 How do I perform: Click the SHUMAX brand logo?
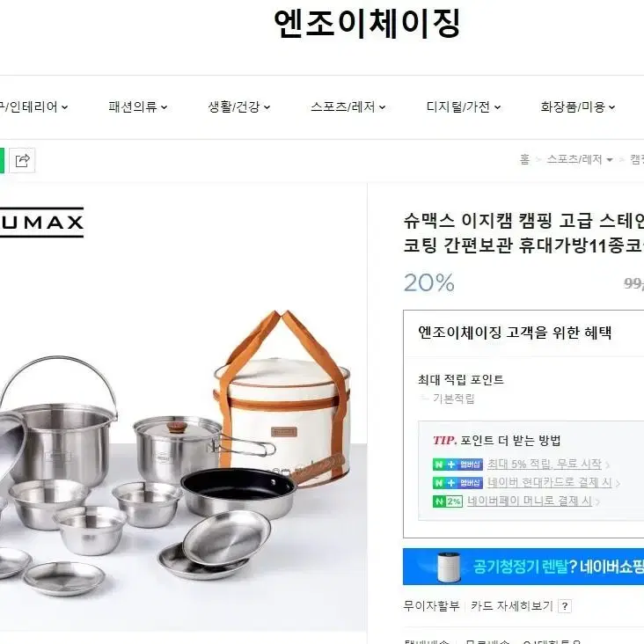tap(41, 223)
